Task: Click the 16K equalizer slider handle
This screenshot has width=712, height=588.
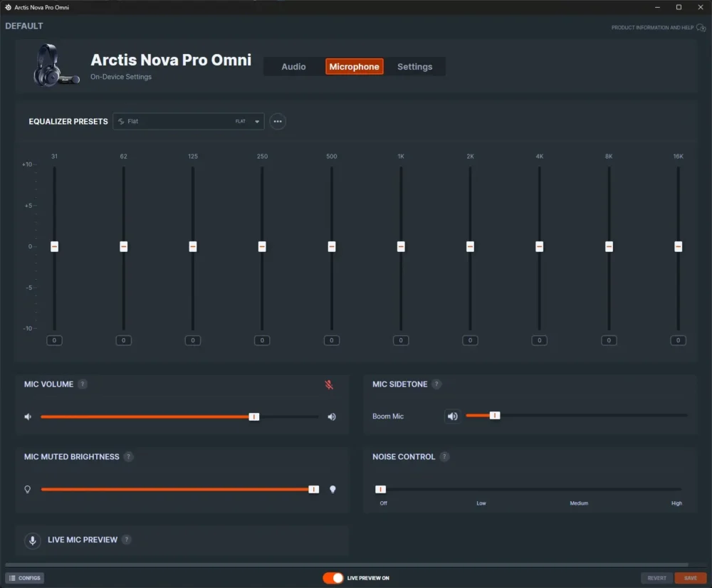Action: tap(678, 246)
